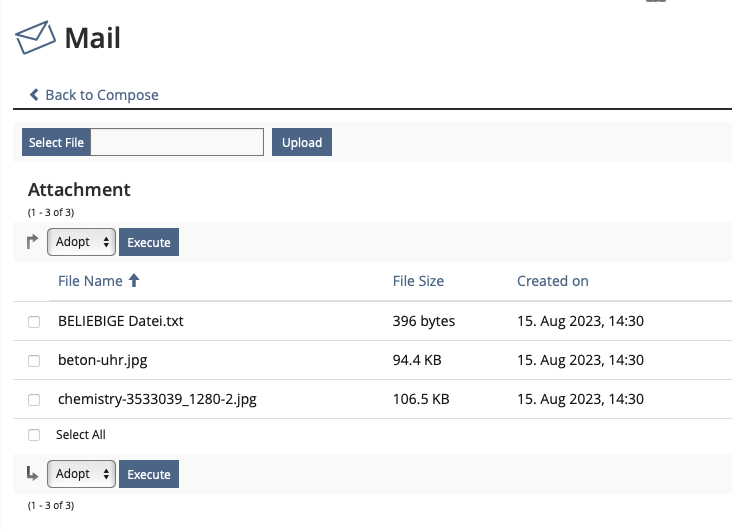Click the top action arrow icon
745x529 pixels.
coord(33,242)
